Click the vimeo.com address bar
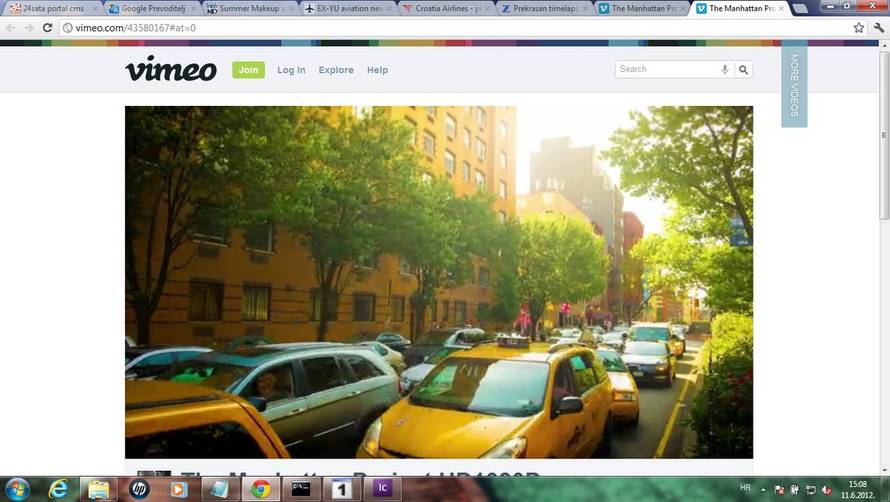This screenshot has width=890, height=502. click(x=454, y=28)
